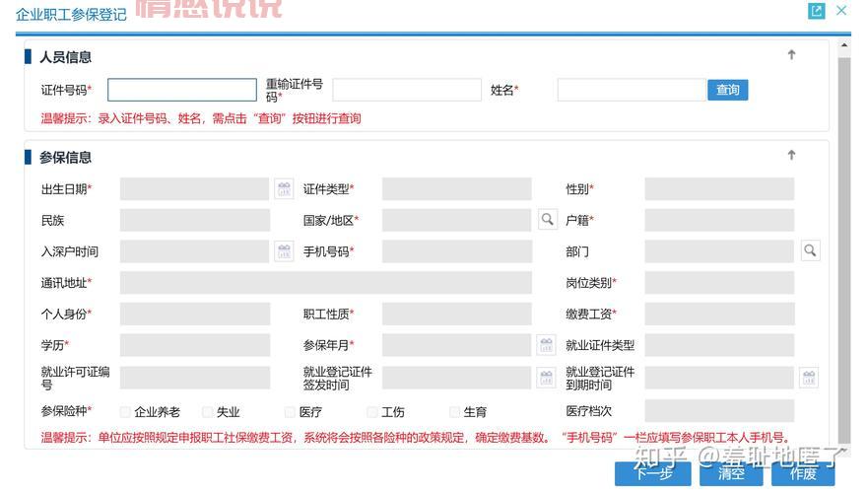The height and width of the screenshot is (493, 868).
Task: Click the 国家/地区 field
Action: click(457, 220)
